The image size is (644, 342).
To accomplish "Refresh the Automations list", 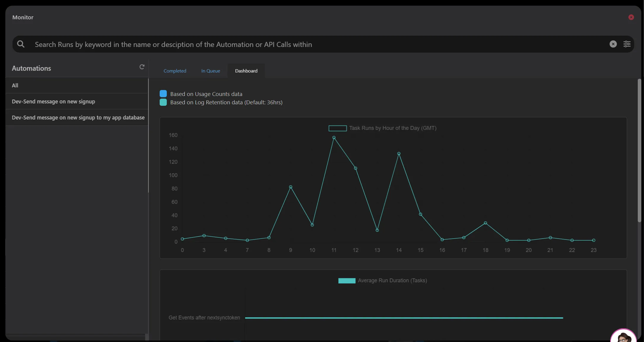I will coord(142,67).
